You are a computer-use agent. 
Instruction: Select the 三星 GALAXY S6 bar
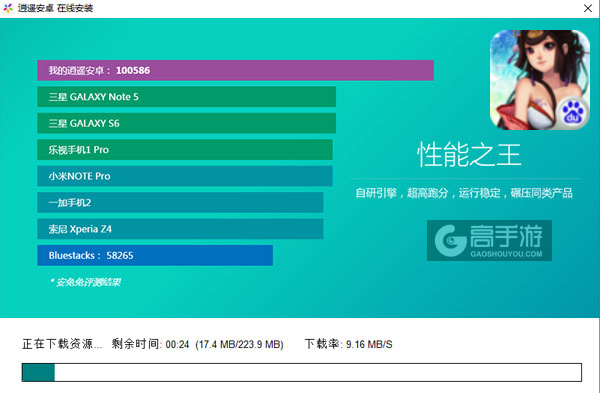point(186,123)
